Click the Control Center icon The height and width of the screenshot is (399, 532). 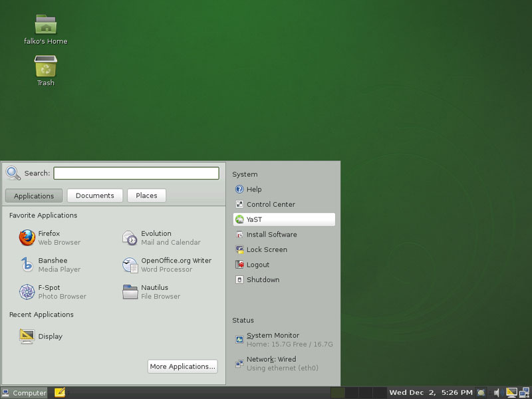pos(239,204)
